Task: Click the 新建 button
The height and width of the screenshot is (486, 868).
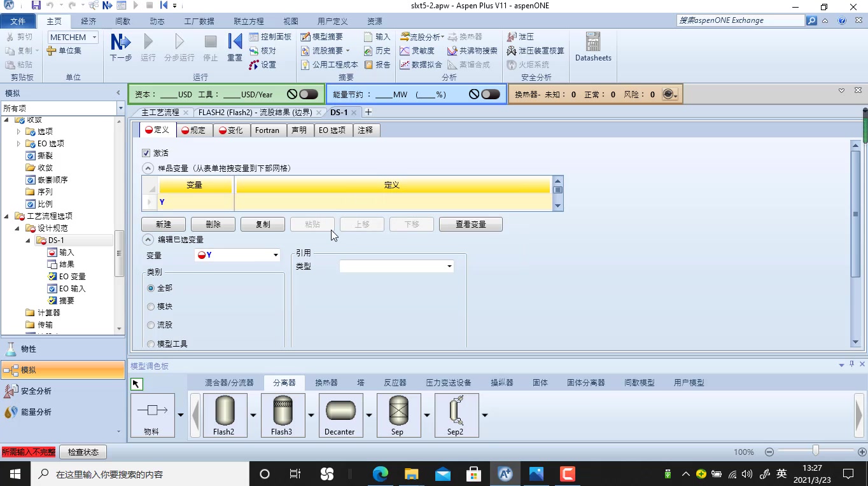Action: pos(163,224)
